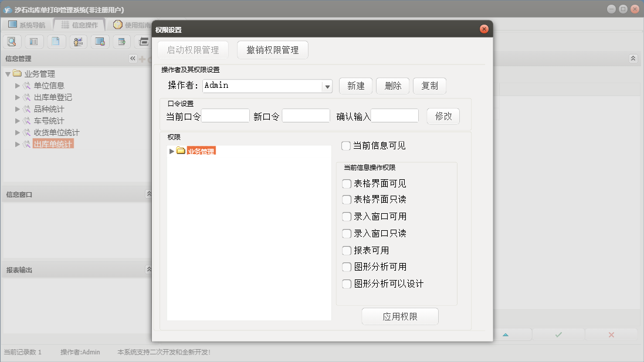The image size is (644, 362).
Task: Select 出库单统计 in the left tree
Action: click(53, 144)
